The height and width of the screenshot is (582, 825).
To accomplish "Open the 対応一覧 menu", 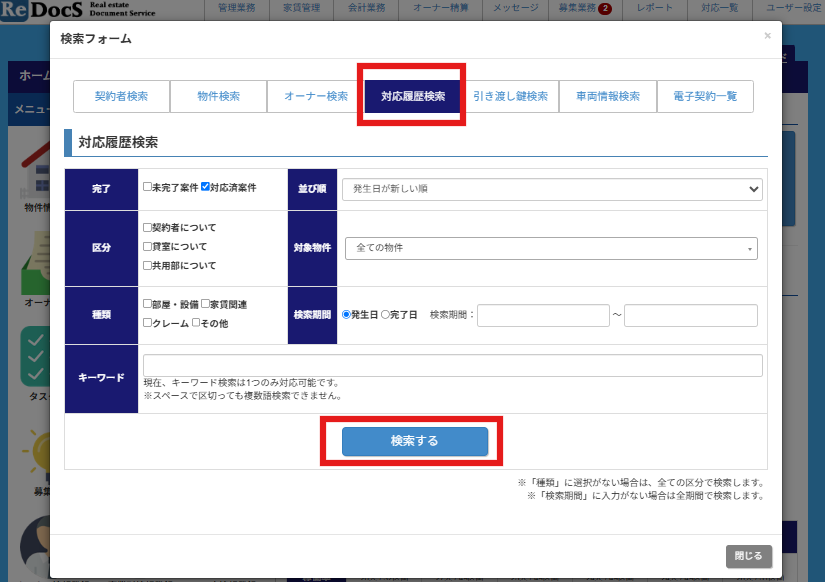I will coord(719,8).
